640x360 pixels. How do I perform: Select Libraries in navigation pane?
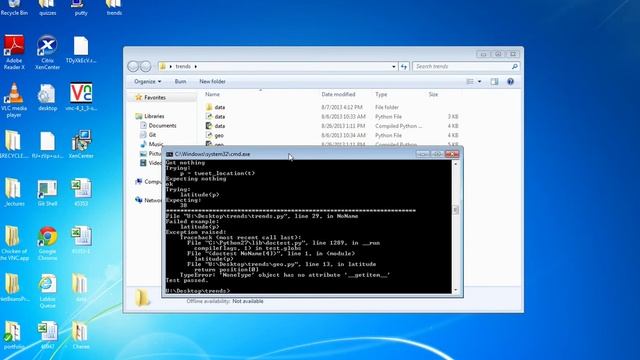click(154, 116)
